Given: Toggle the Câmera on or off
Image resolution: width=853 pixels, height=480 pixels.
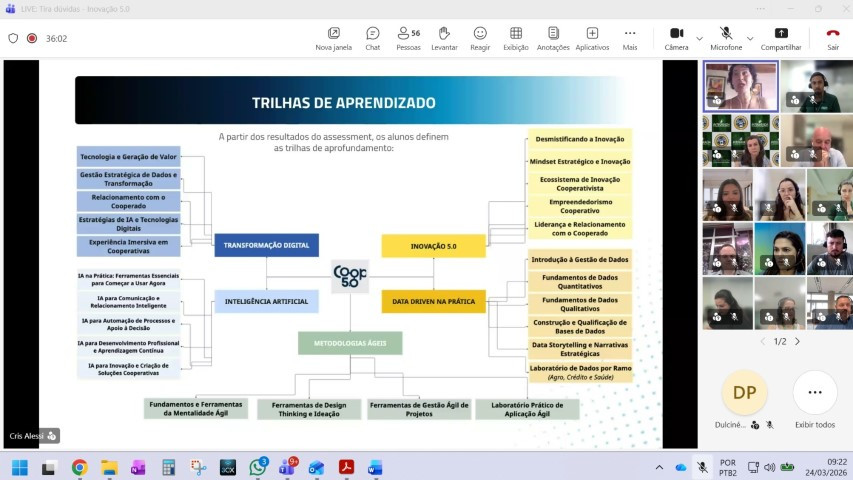Looking at the screenshot, I should pos(676,38).
